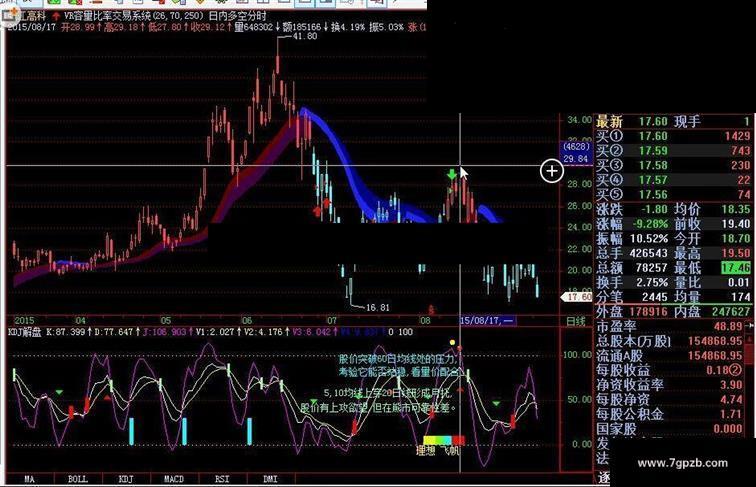
Task: Click the yellow dot marker in KDJ panel
Action: (452, 342)
